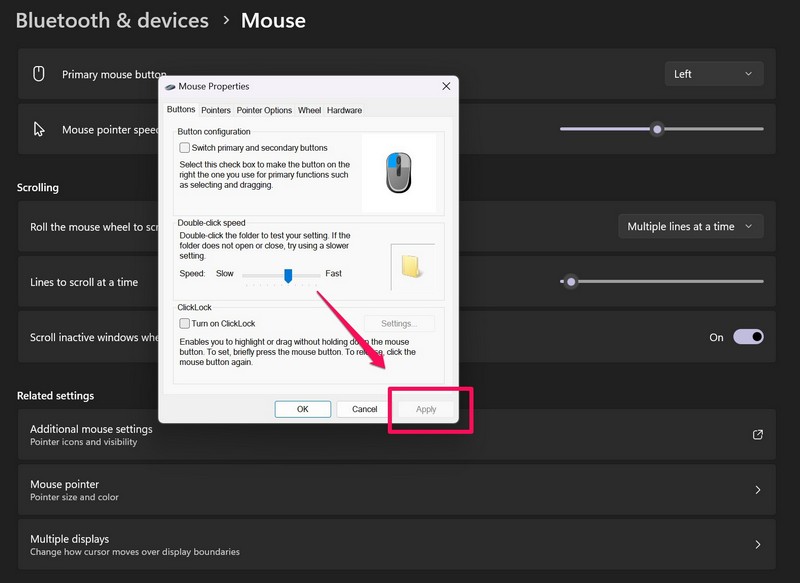Click the Cancel button
This screenshot has height=583, width=800.
click(365, 409)
